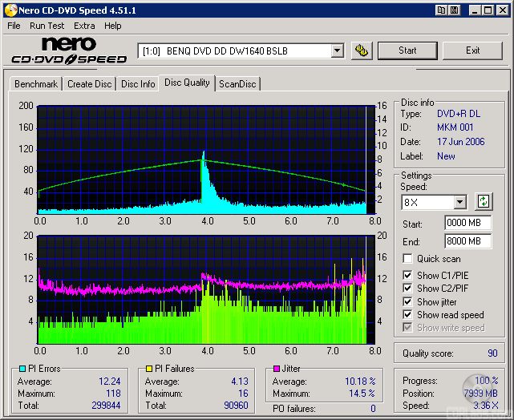Switch to the Benchmark tab
This screenshot has height=420, width=514.
pos(36,84)
